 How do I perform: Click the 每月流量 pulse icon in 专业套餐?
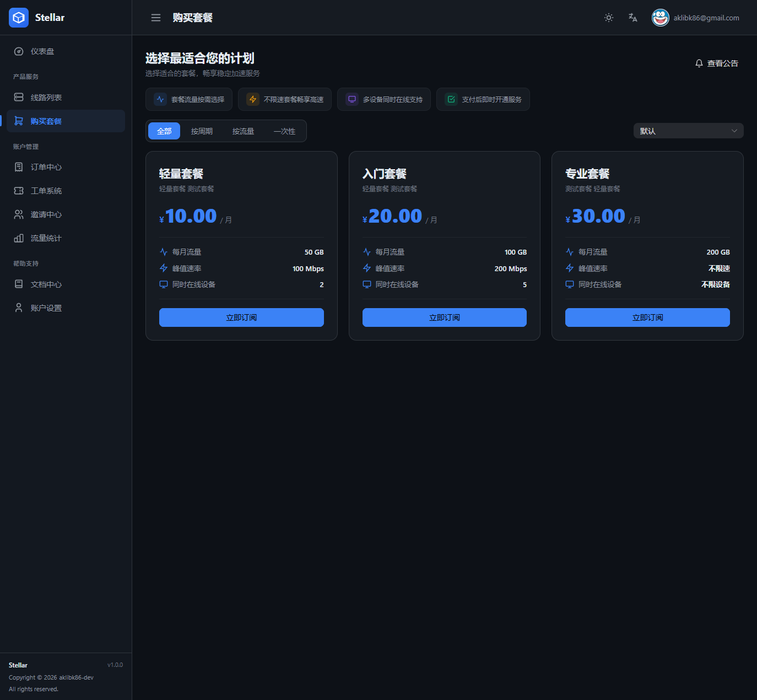tap(570, 252)
